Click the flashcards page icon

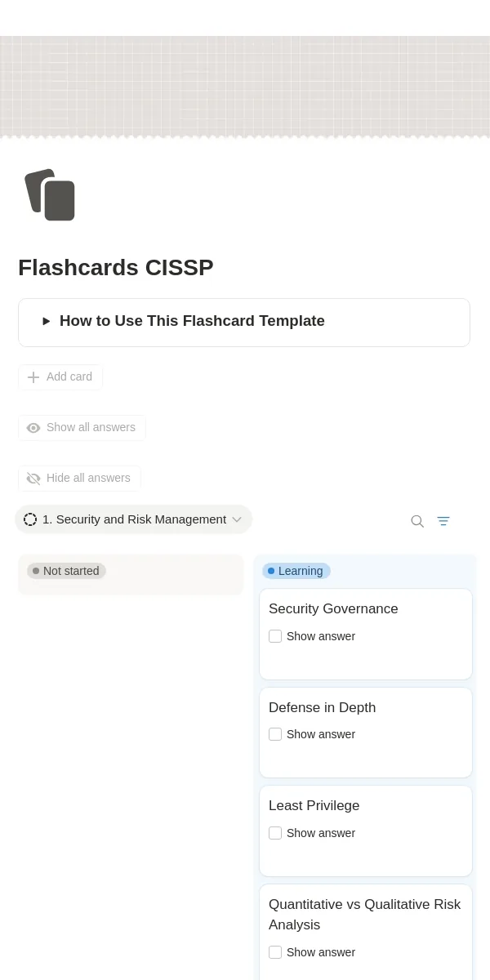50,195
